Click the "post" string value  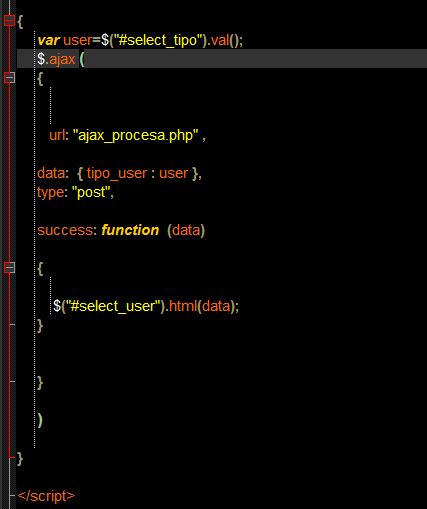point(91,192)
